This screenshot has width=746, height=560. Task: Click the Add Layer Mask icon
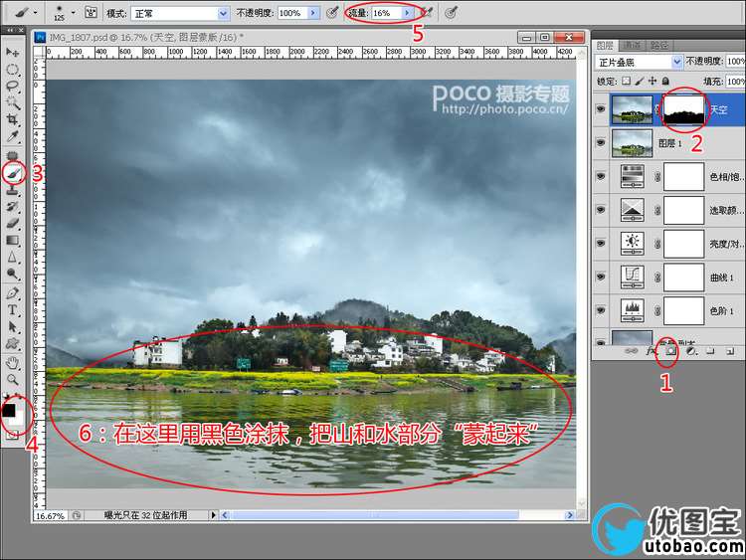(x=670, y=351)
